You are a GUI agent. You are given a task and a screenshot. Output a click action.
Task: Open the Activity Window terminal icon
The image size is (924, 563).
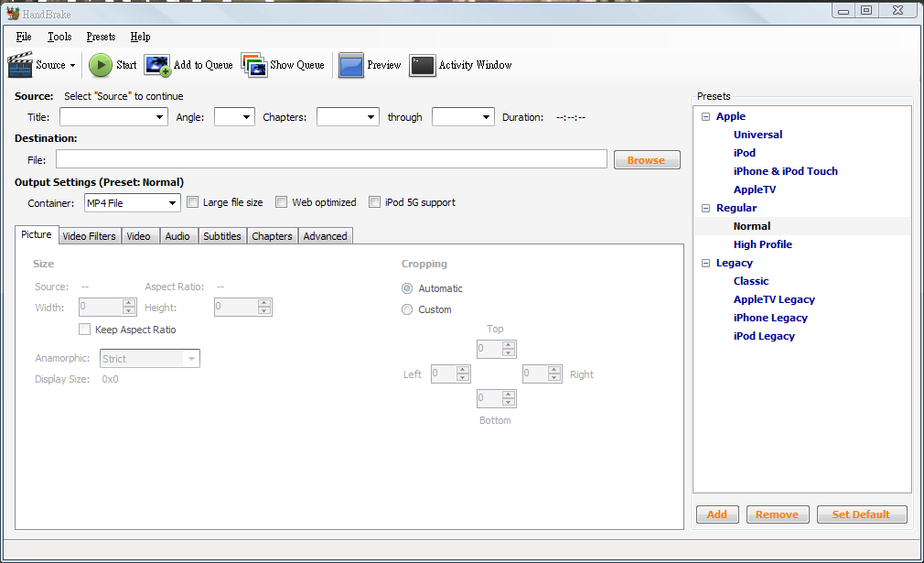tap(422, 65)
